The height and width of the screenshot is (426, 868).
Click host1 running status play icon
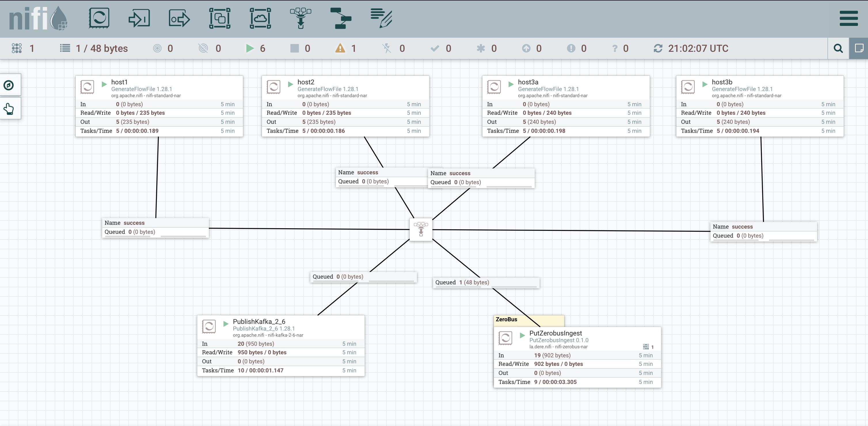coord(104,84)
